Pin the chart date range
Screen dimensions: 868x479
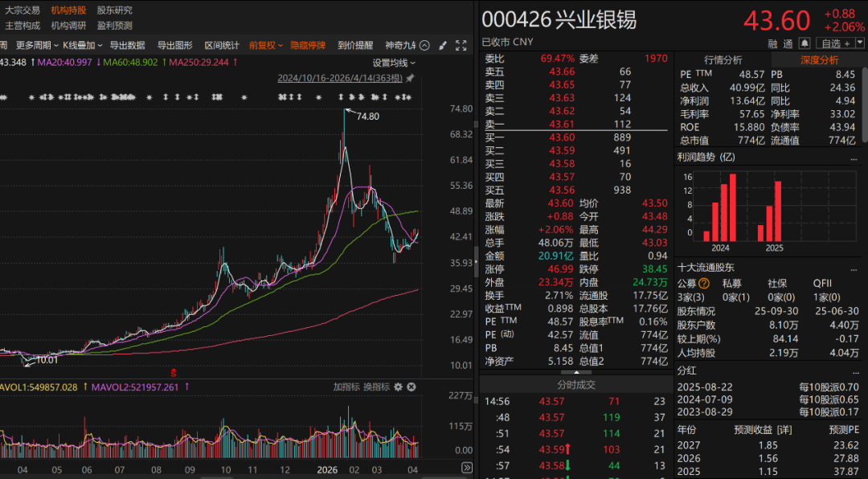pos(410,79)
